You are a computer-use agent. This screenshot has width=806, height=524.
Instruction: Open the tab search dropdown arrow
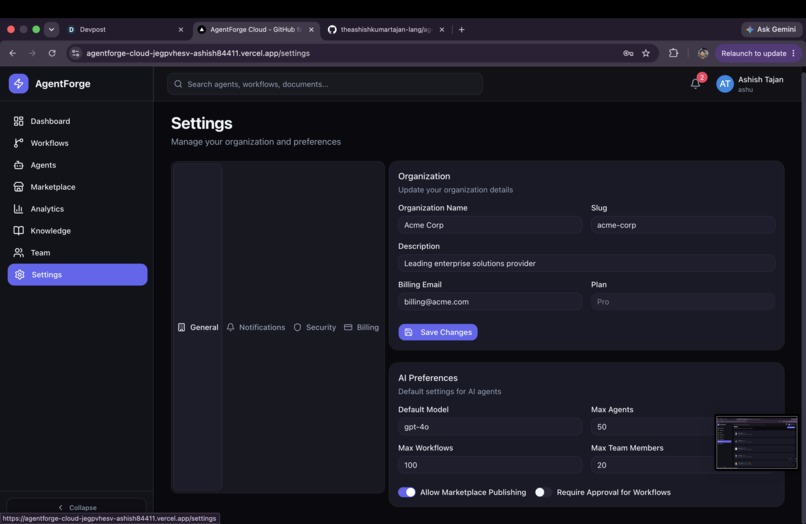coord(51,29)
